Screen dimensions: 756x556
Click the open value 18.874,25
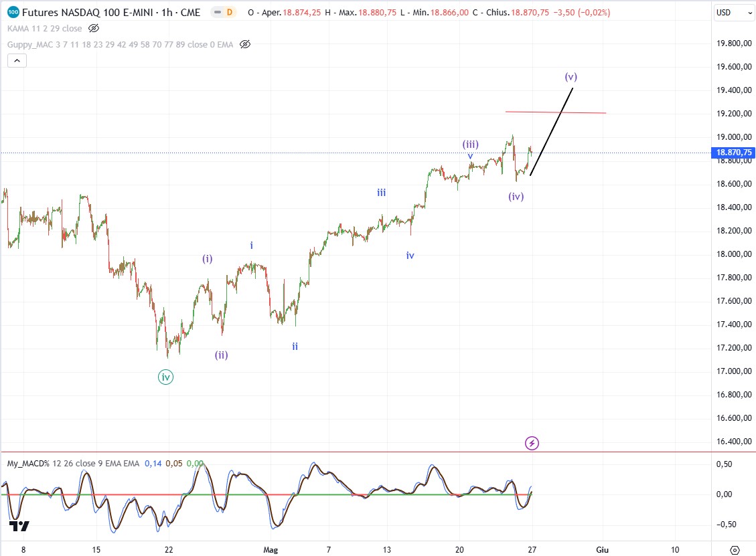pos(301,13)
